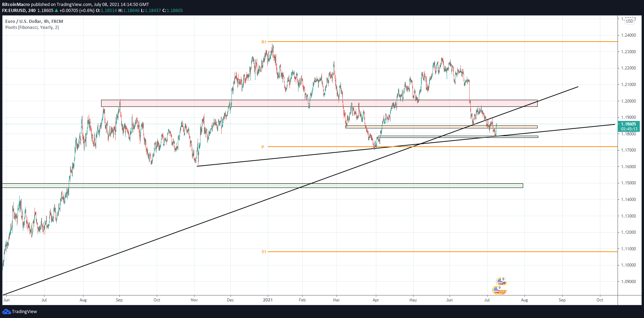Screen dimensions: 644x318
Task: Click the 1.19000 price axis label
Action: point(628,117)
